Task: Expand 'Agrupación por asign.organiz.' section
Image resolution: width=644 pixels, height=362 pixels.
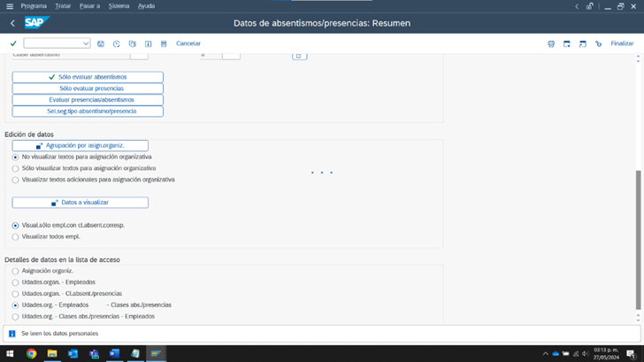Action: pos(80,145)
